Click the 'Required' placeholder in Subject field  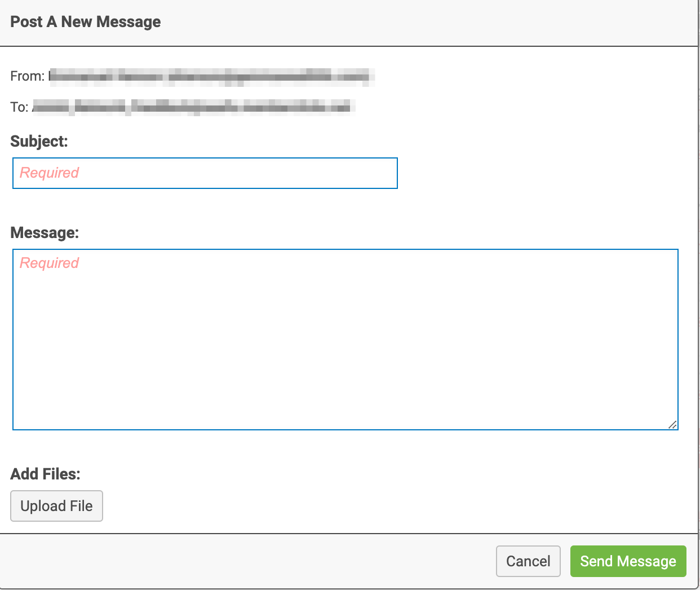50,173
